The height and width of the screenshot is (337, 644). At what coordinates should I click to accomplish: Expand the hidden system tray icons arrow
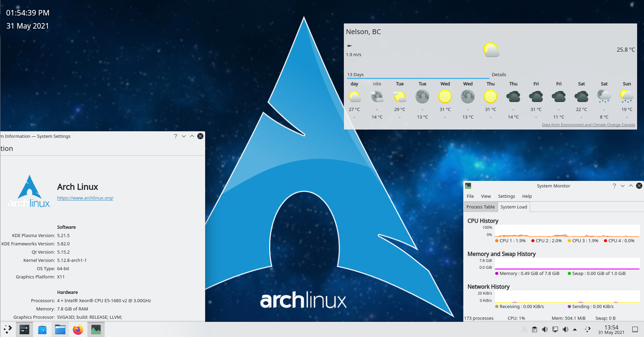point(575,330)
